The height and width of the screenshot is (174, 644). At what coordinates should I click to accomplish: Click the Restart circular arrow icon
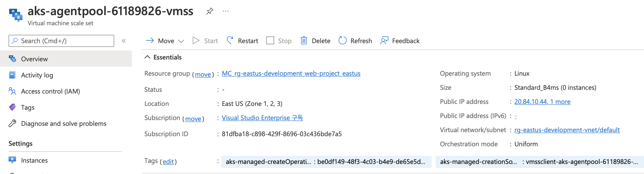coord(230,40)
